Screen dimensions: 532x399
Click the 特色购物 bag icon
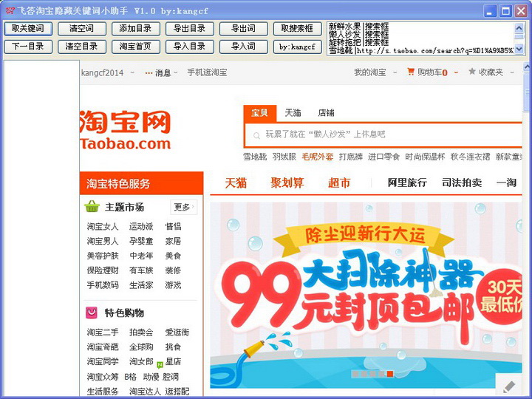click(x=92, y=313)
